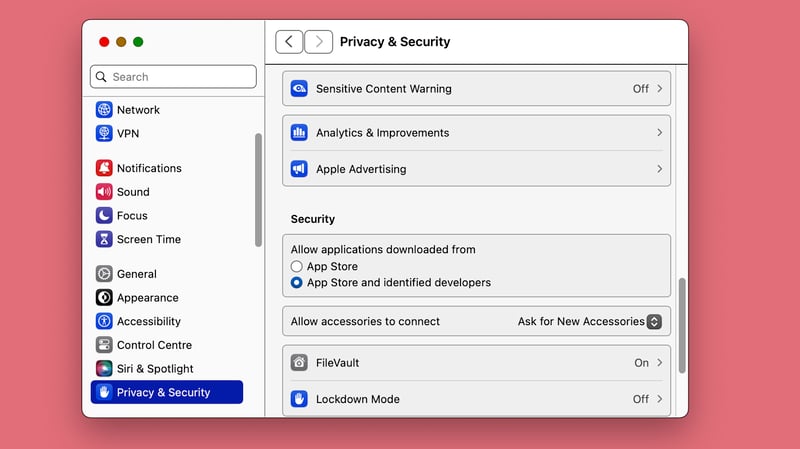Open FileVault settings row

pos(476,363)
